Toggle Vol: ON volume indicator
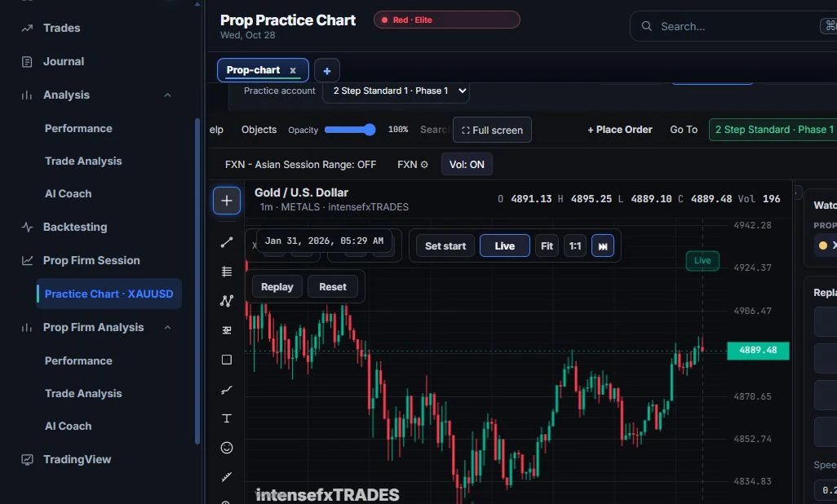The height and width of the screenshot is (504, 837). tap(467, 165)
